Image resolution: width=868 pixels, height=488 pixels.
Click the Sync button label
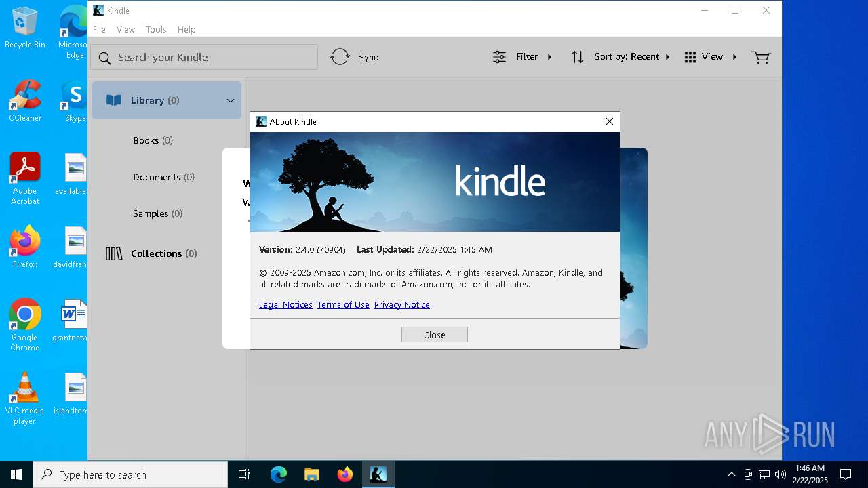tap(368, 57)
